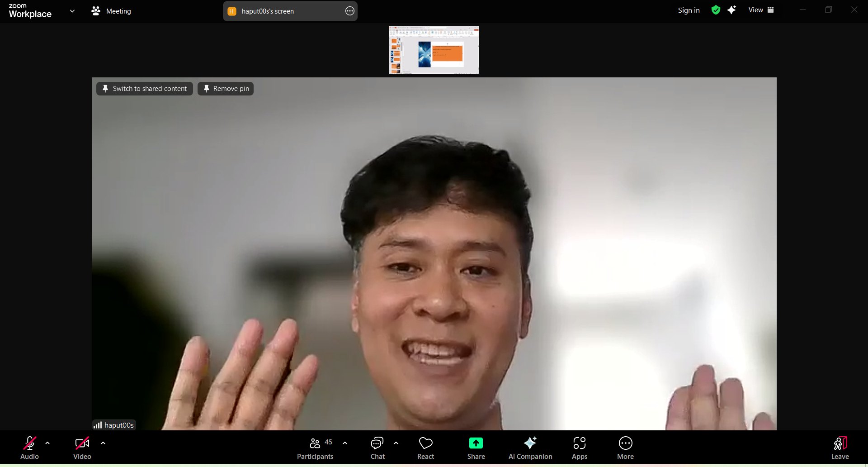Minimize the Zoom window
Image resolution: width=868 pixels, height=467 pixels.
pos(803,10)
